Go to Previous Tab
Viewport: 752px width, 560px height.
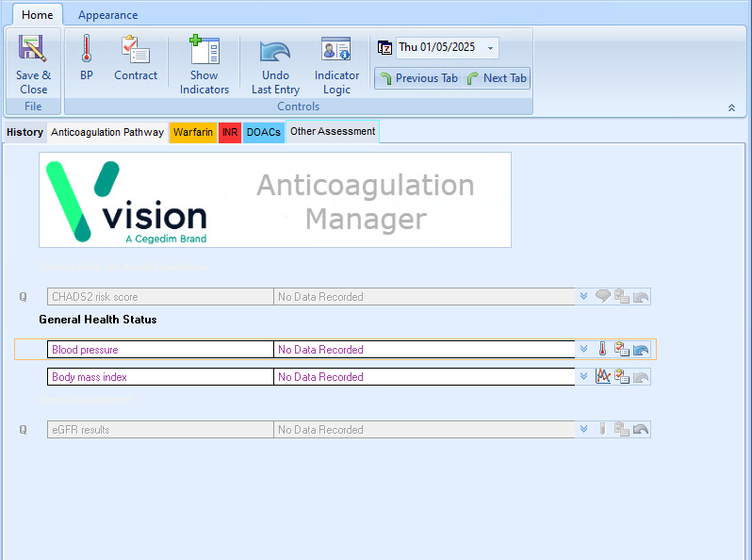click(x=419, y=78)
